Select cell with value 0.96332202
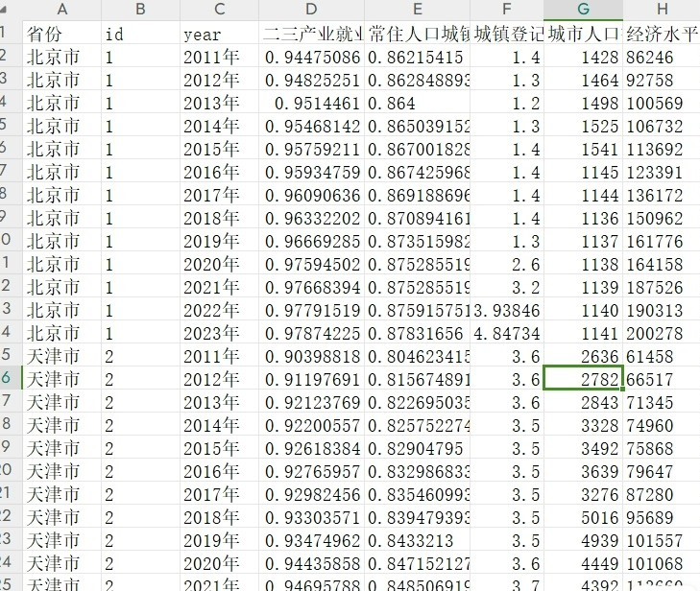The width and height of the screenshot is (700, 591). tap(312, 219)
